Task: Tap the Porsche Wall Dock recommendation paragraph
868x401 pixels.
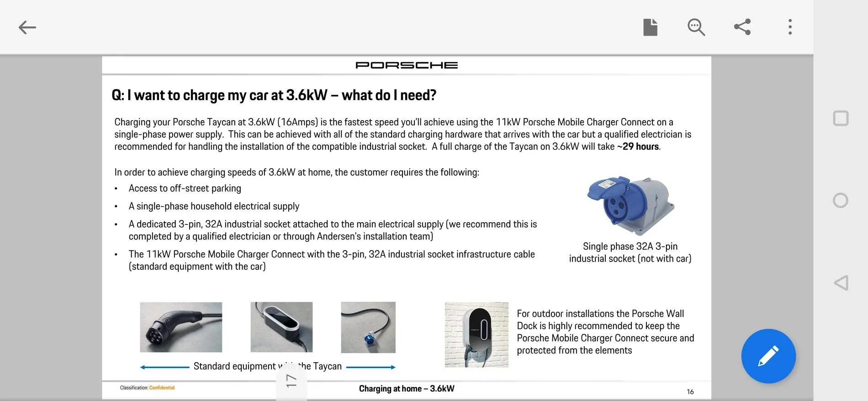Action: point(605,332)
